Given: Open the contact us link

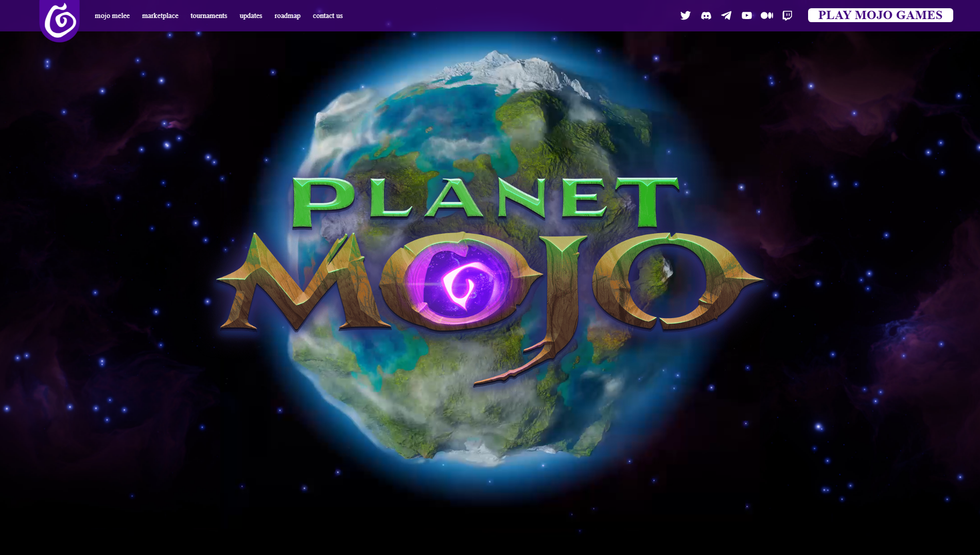Looking at the screenshot, I should pos(328,16).
